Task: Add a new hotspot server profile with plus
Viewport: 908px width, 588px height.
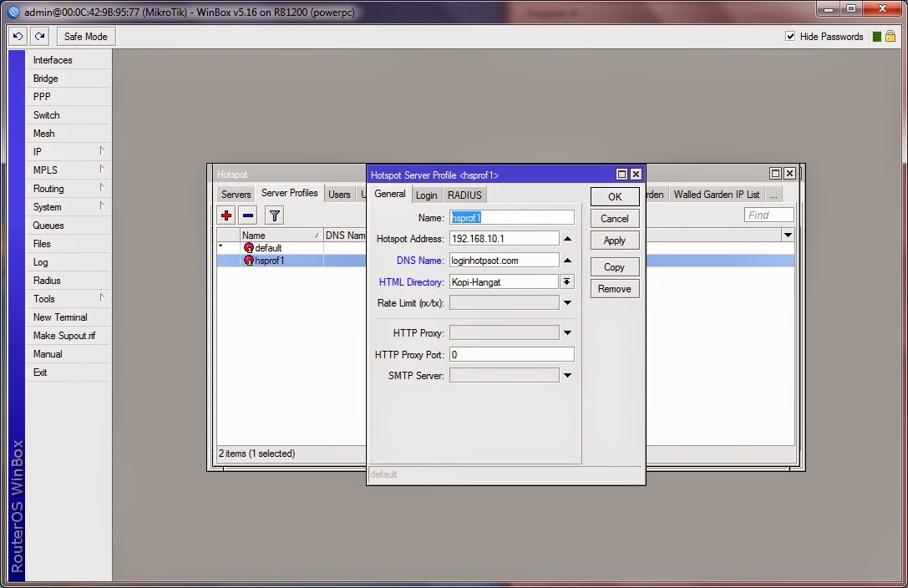Action: point(226,215)
